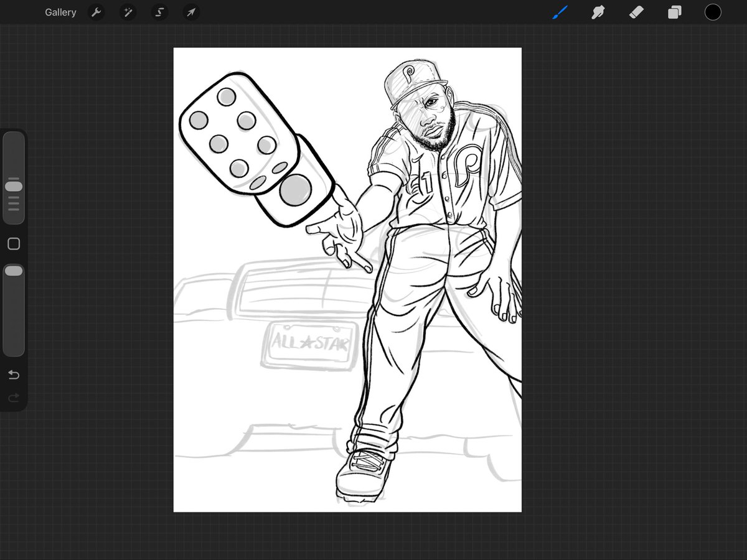747x560 pixels.
Task: Activate the Transform arrow tool
Action: pos(192,12)
